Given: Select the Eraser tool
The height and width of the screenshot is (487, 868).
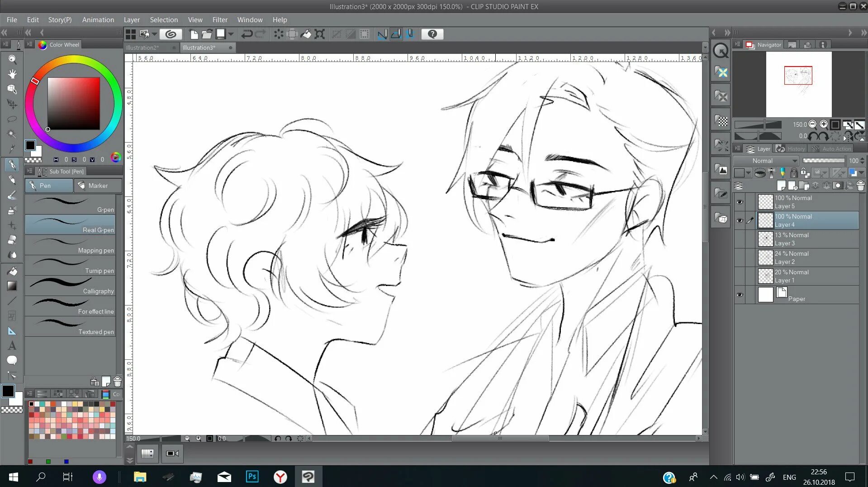Looking at the screenshot, I should pyautogui.click(x=12, y=240).
